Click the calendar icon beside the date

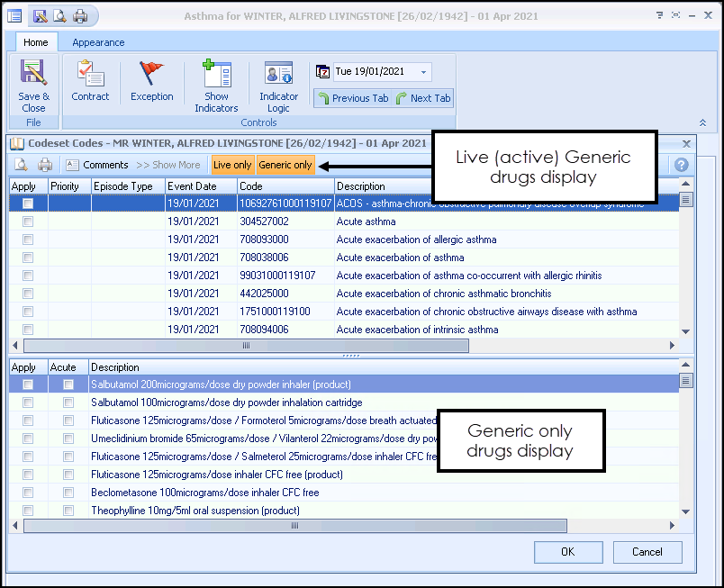tap(323, 72)
